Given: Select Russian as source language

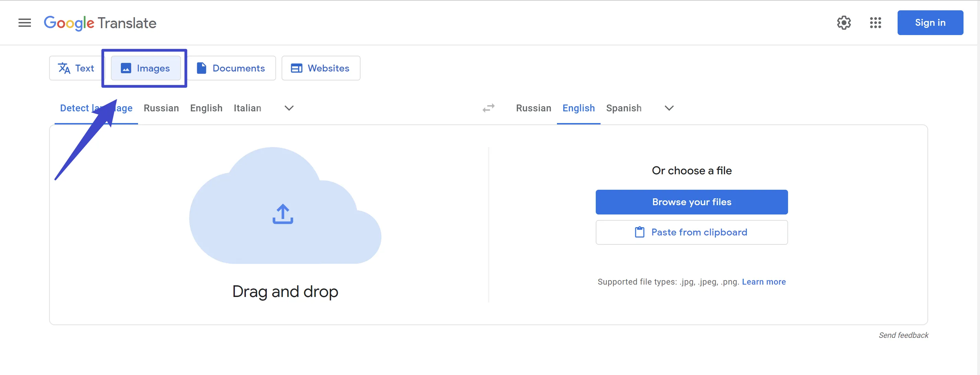Looking at the screenshot, I should tap(161, 108).
